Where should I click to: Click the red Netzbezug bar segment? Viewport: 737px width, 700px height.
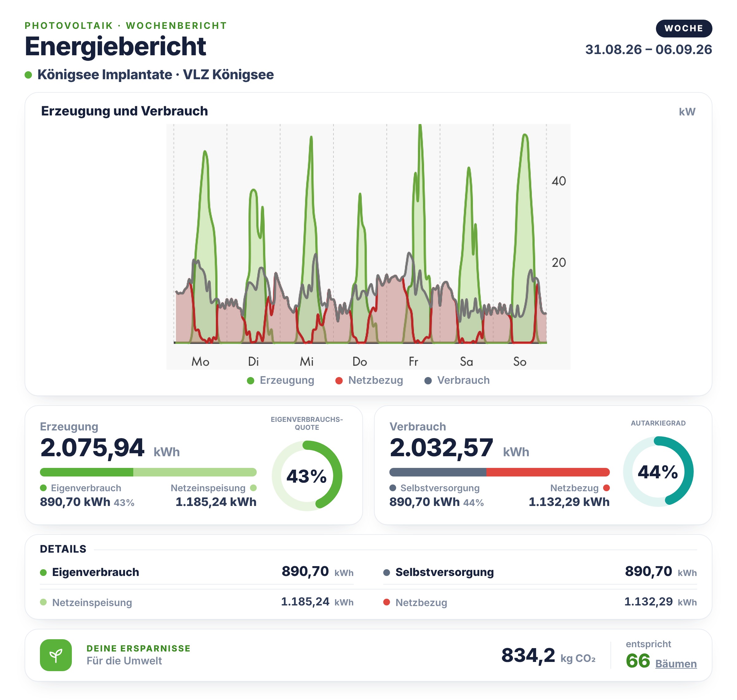pyautogui.click(x=548, y=472)
